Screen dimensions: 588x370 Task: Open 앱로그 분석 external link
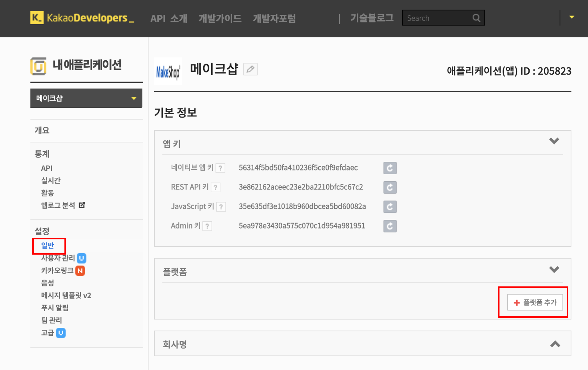tap(58, 205)
